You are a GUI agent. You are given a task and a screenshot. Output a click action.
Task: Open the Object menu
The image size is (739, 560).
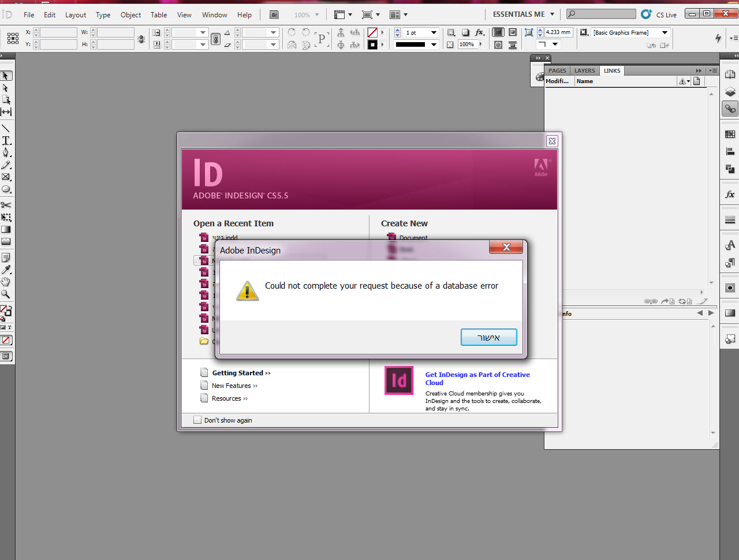tap(130, 15)
